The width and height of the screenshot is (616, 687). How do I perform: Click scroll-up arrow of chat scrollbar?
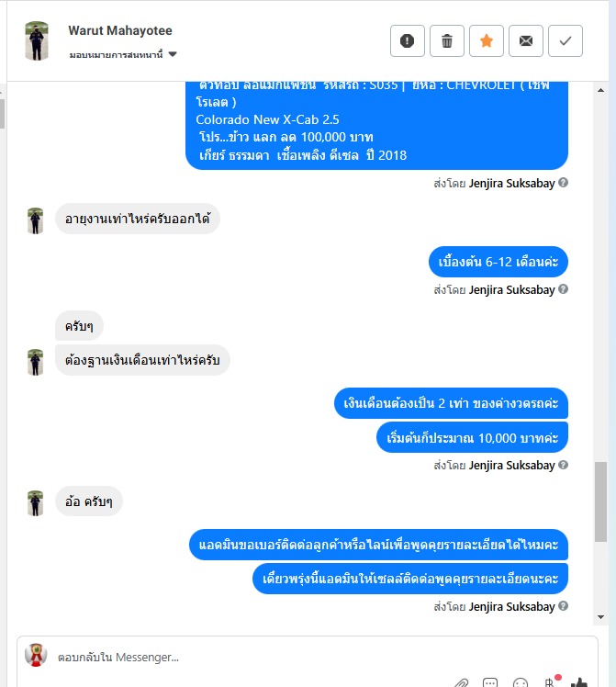click(x=600, y=90)
